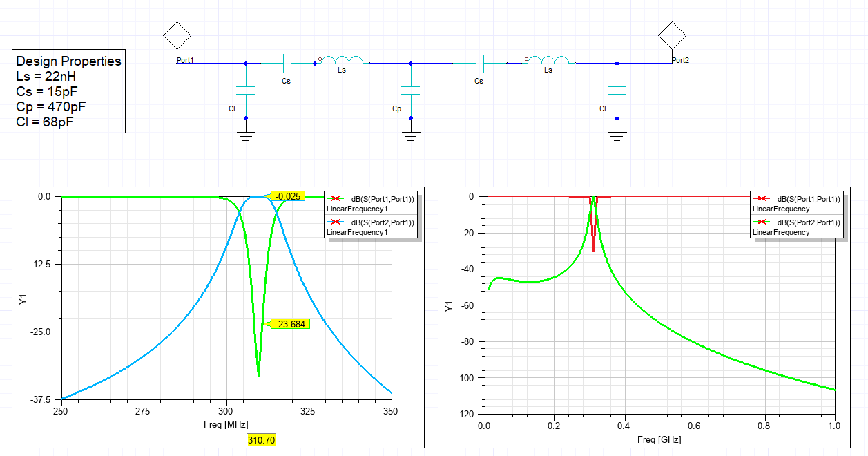
Task: Click the 'Freq [GHz]' axis title
Action: click(x=659, y=439)
